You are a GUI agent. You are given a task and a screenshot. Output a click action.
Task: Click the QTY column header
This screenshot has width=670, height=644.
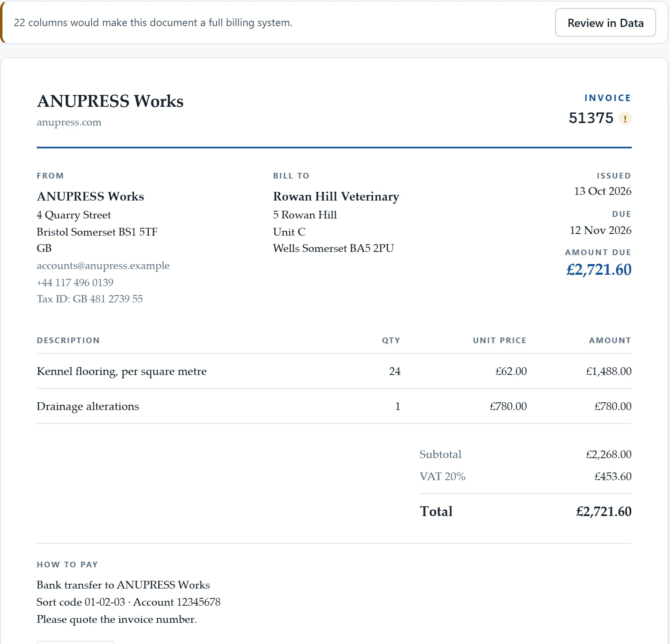(x=391, y=340)
